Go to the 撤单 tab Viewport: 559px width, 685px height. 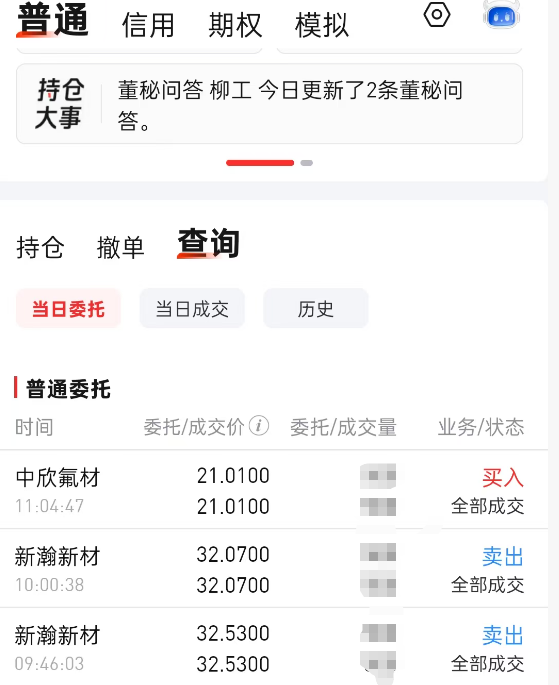tap(121, 247)
